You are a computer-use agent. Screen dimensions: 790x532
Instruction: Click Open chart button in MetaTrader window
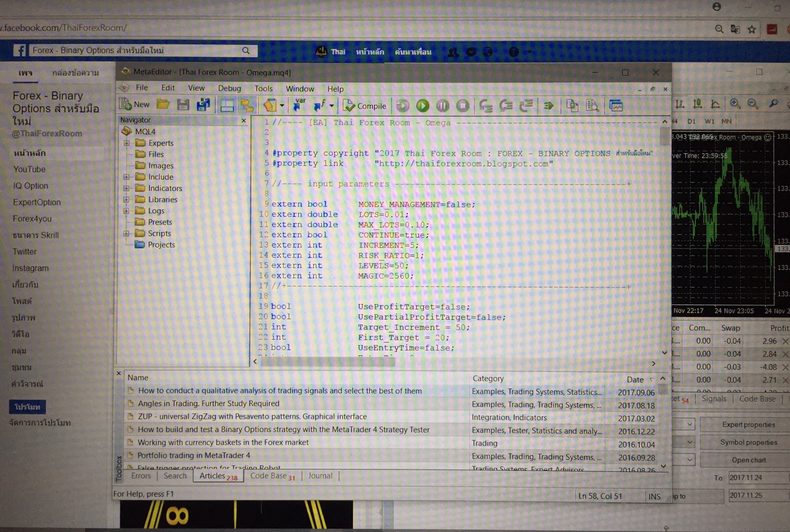tap(746, 460)
